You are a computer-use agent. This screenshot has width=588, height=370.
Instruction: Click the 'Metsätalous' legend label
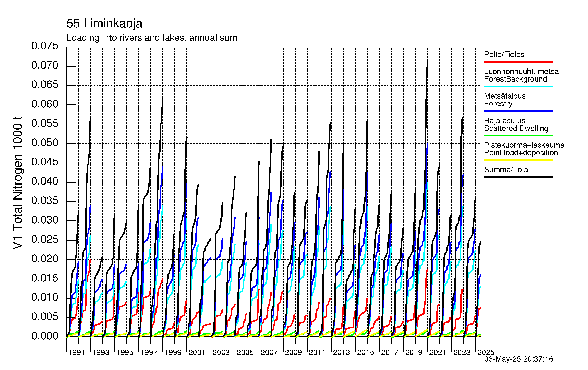tap(505, 96)
